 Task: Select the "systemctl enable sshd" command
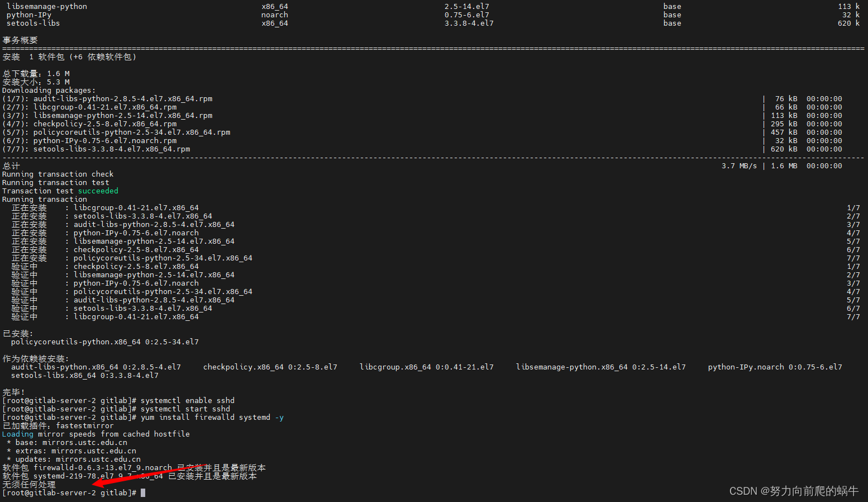[188, 401]
